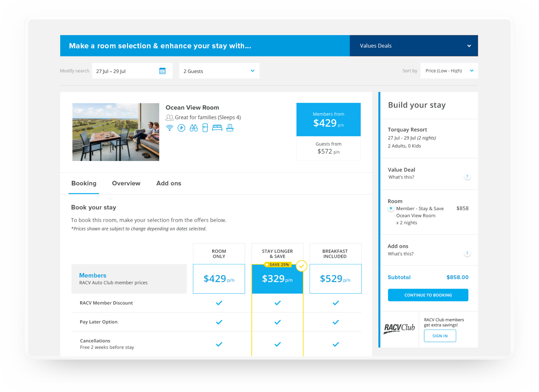
Task: Click the Subtotal $858.00 amount
Action: pyautogui.click(x=457, y=277)
